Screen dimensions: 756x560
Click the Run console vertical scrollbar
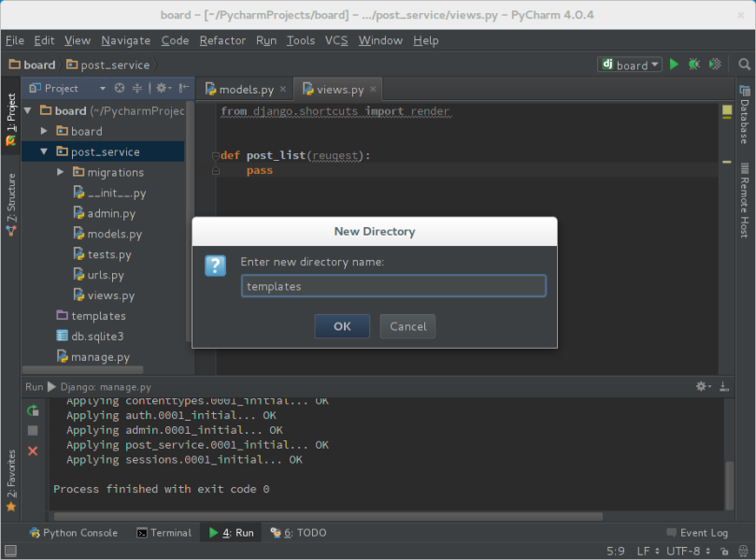pos(730,485)
